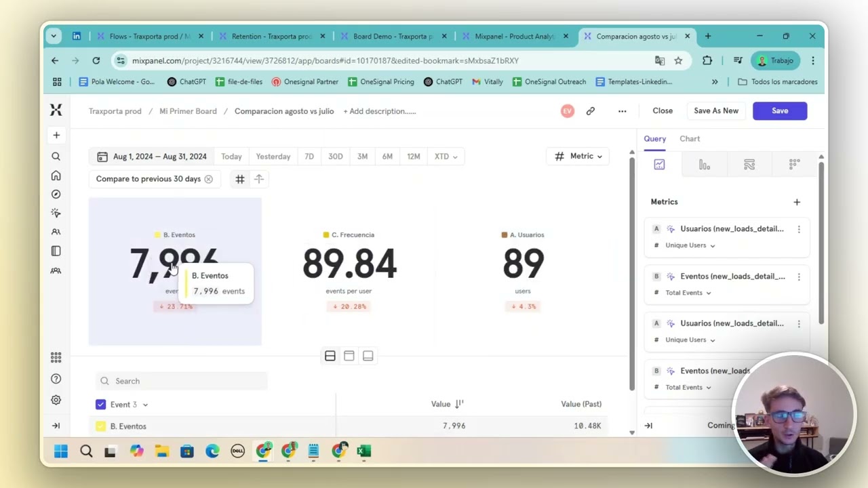Open the Windows Start button
Screen dimensions: 868x488
tap(61, 451)
